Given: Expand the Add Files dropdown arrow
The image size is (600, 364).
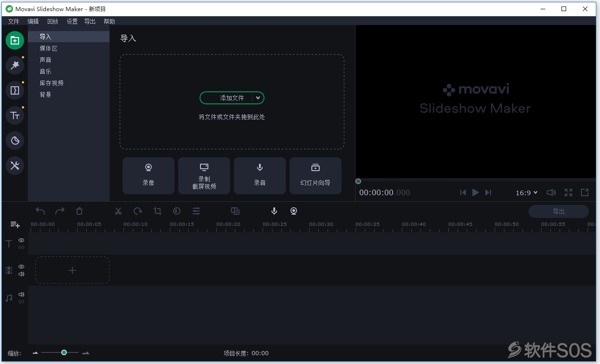Looking at the screenshot, I should pos(258,98).
